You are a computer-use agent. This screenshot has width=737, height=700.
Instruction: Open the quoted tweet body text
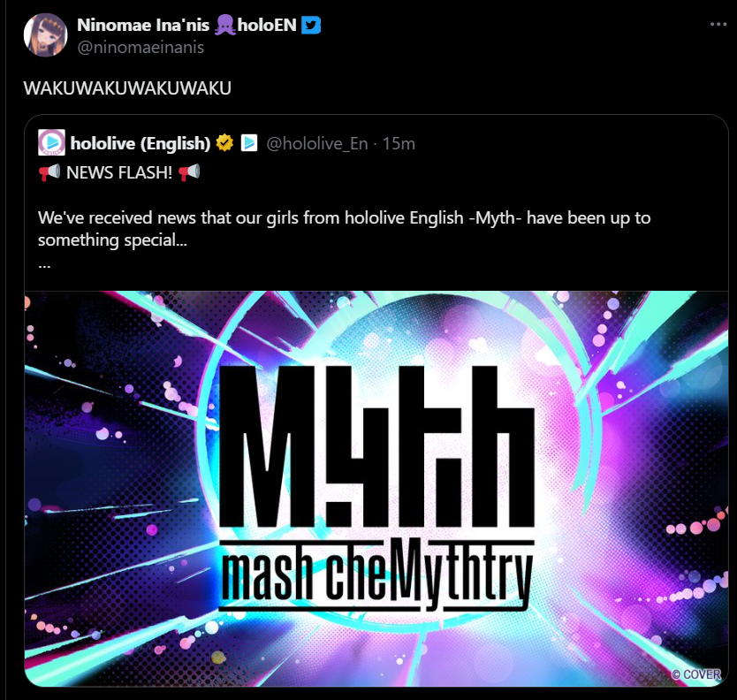[344, 229]
